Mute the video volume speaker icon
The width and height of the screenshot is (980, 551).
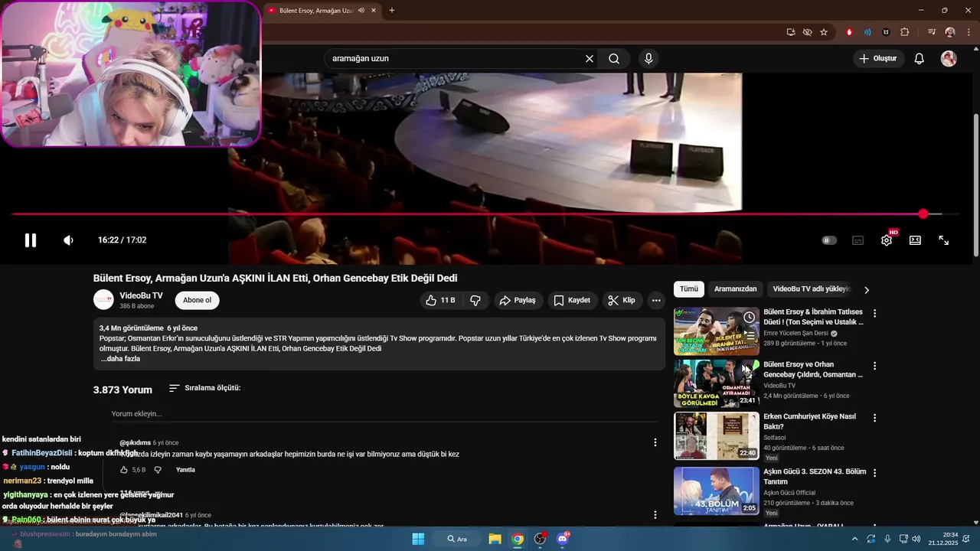pyautogui.click(x=68, y=240)
